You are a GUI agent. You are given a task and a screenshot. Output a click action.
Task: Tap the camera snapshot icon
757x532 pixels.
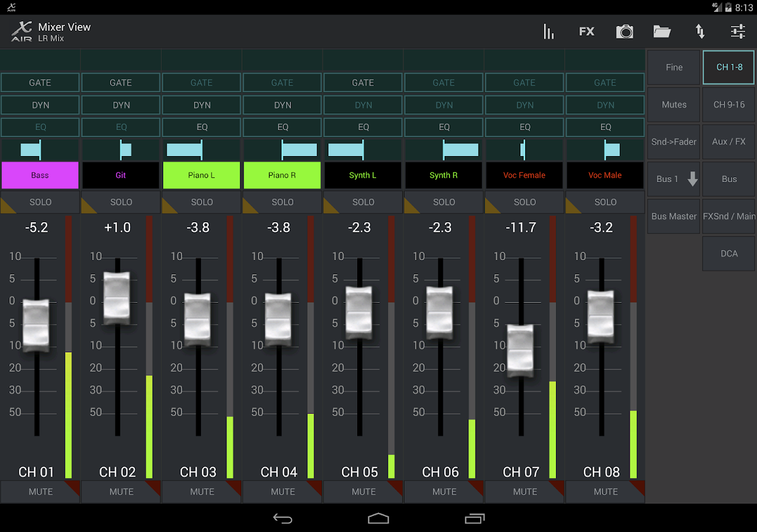[625, 31]
